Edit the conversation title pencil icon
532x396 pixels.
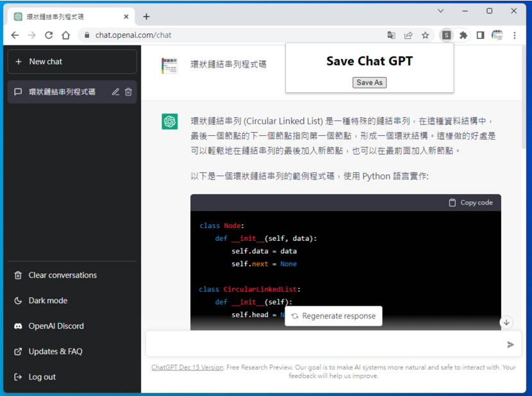coord(116,92)
